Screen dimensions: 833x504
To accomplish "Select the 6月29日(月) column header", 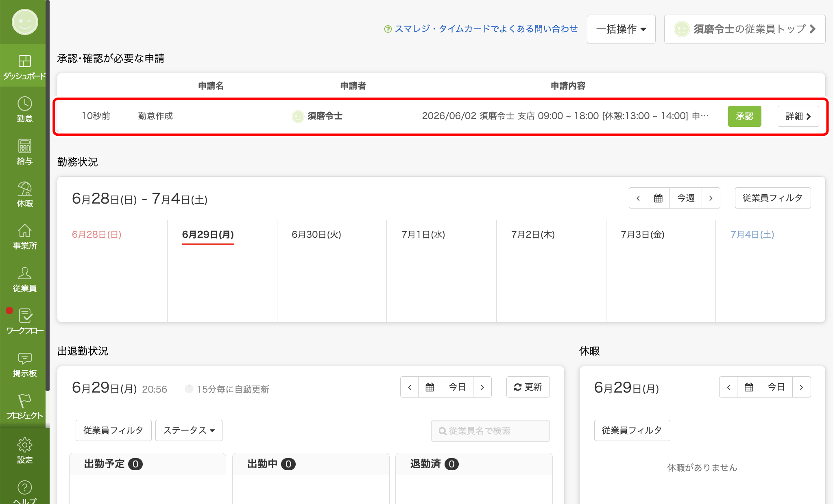I will 208,235.
